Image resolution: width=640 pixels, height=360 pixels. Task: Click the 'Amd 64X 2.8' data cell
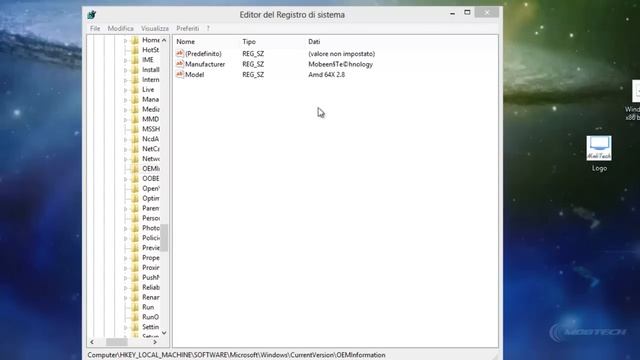pos(327,75)
